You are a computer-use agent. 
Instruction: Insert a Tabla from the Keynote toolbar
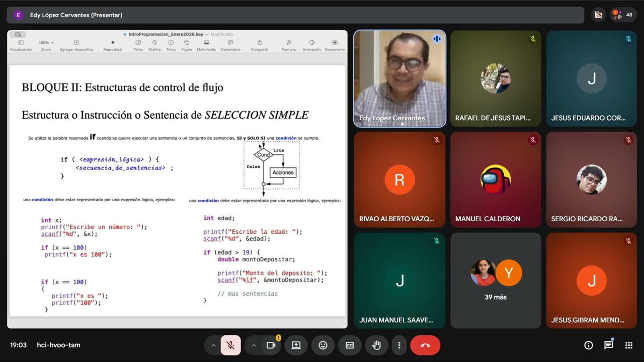[x=138, y=45]
